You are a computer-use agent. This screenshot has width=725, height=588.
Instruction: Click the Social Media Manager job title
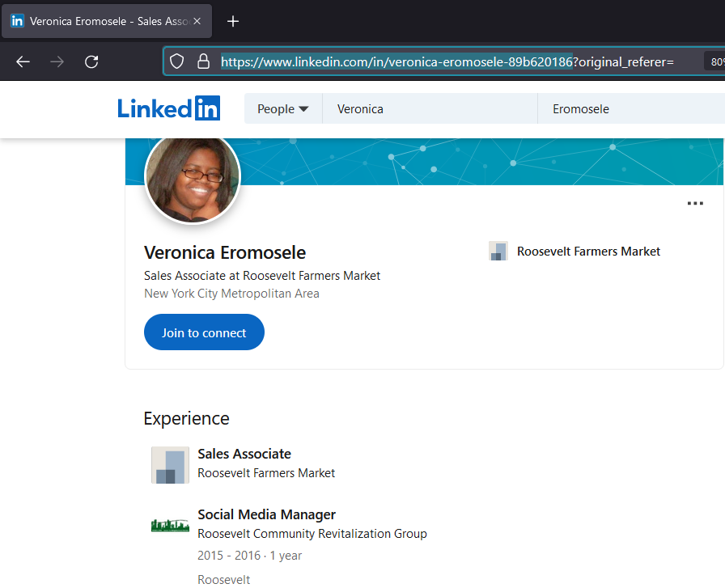click(x=267, y=514)
